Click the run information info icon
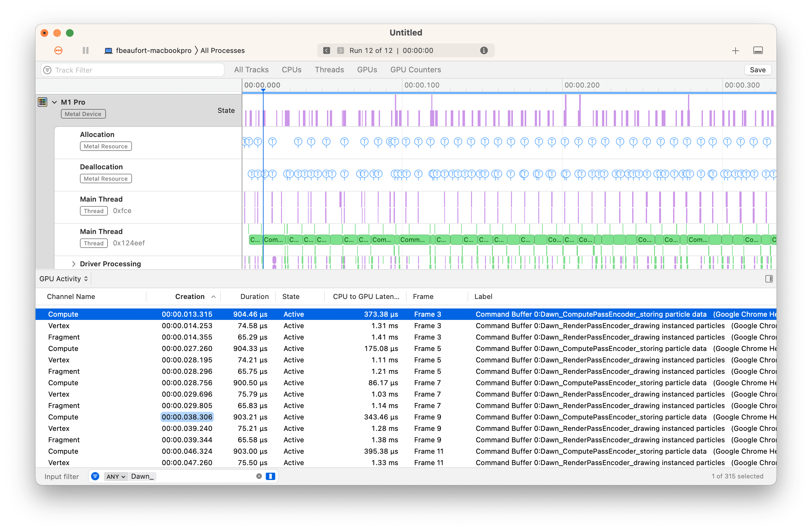Image resolution: width=812 pixels, height=532 pixels. [x=484, y=50]
